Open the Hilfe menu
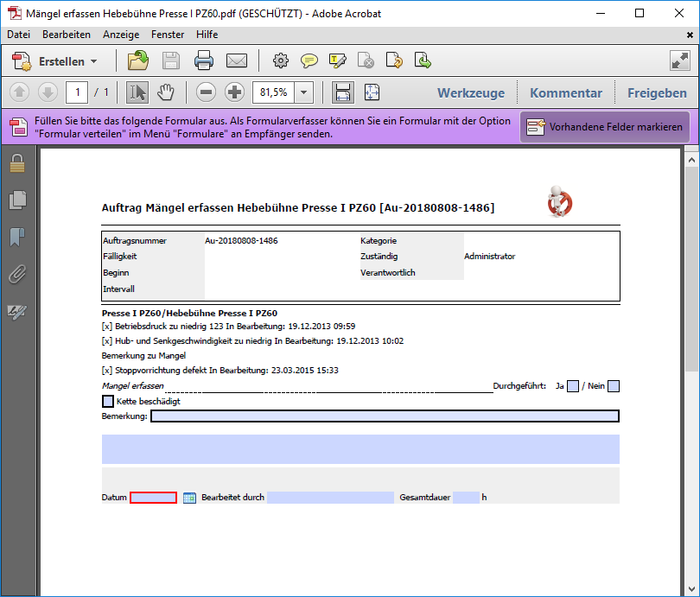This screenshot has width=700, height=597. [x=207, y=35]
